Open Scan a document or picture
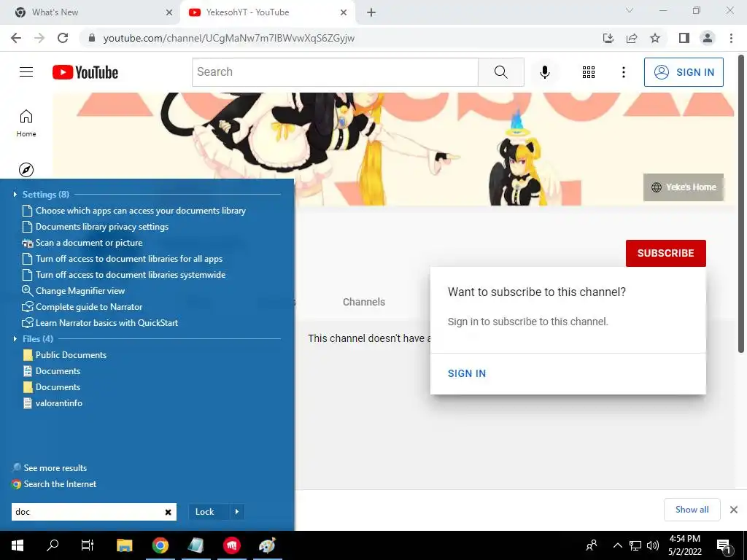 click(x=88, y=243)
